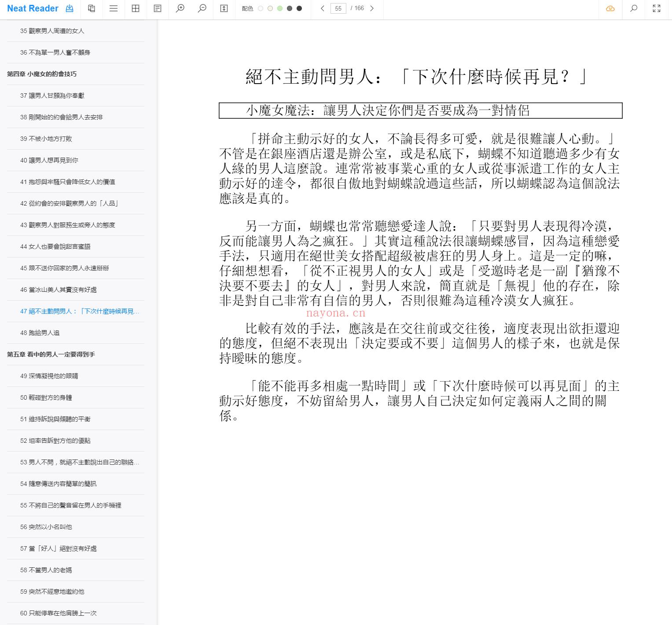Select the dark gray color theme swatch
This screenshot has width=672, height=625.
click(290, 8)
